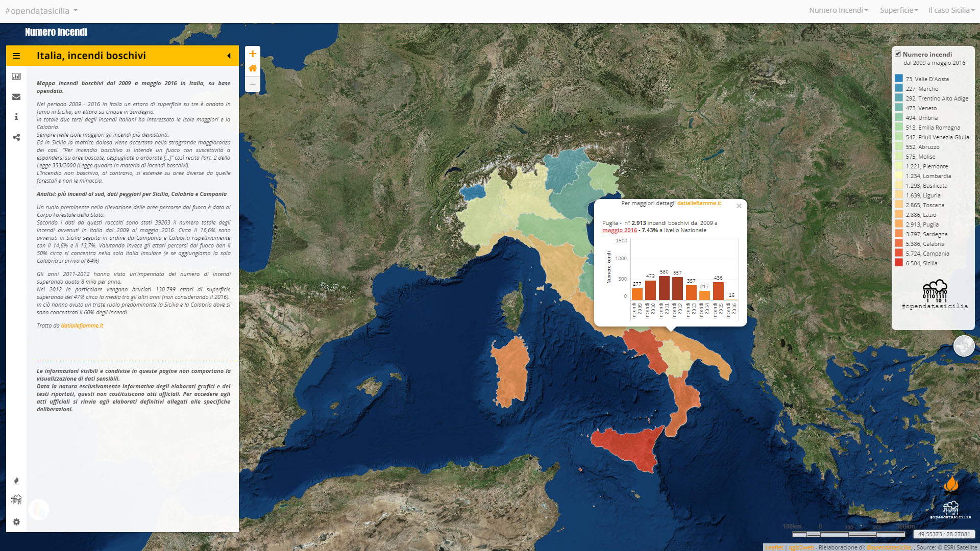Zoom in with the plus button
980x551 pixels.
(253, 54)
